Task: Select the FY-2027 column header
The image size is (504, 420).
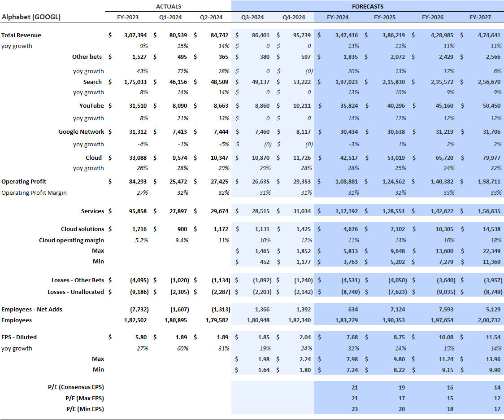Action: coord(480,17)
